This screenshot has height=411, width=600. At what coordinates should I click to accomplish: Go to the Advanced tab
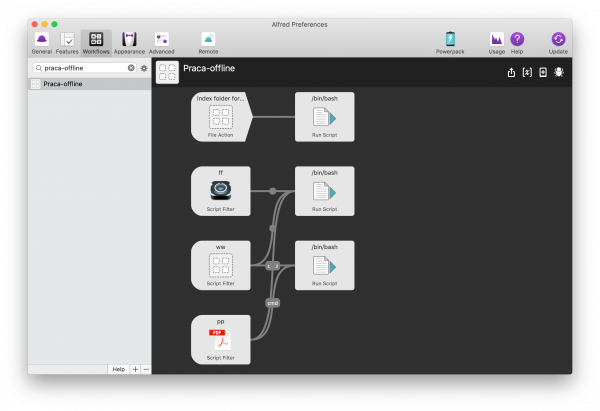click(162, 43)
